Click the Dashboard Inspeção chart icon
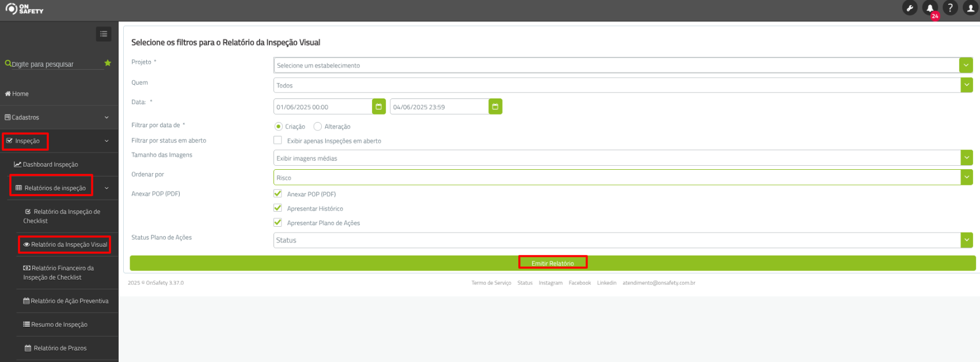Screen dimensions: 980x362 18,165
